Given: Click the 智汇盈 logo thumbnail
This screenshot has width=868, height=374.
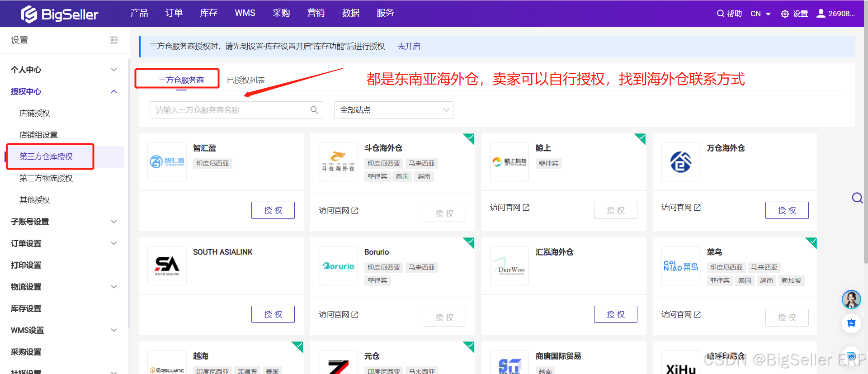Looking at the screenshot, I should tap(167, 162).
